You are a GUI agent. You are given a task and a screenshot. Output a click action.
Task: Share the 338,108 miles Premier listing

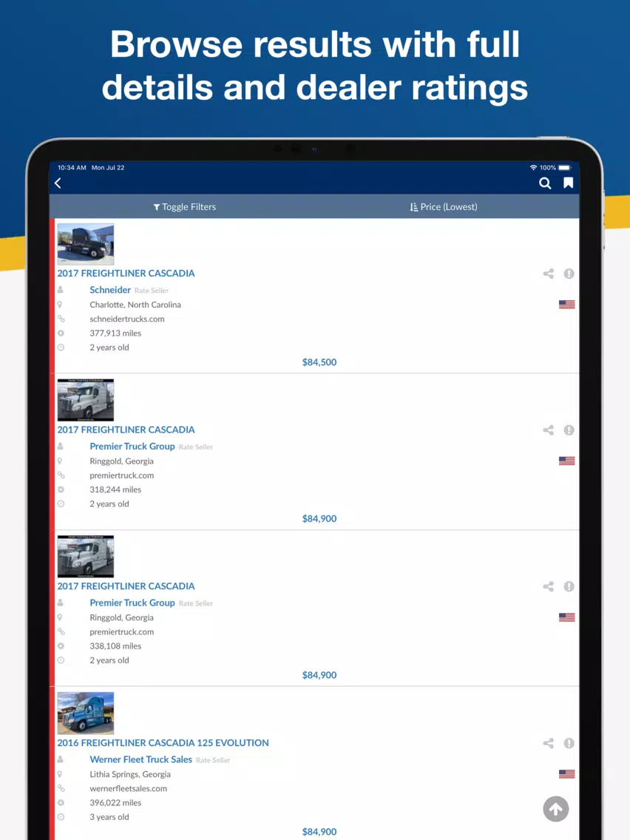coord(548,586)
